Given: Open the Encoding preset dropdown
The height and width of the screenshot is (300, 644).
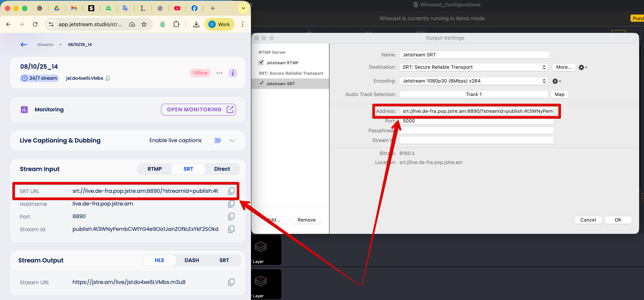Looking at the screenshot, I should (473, 81).
